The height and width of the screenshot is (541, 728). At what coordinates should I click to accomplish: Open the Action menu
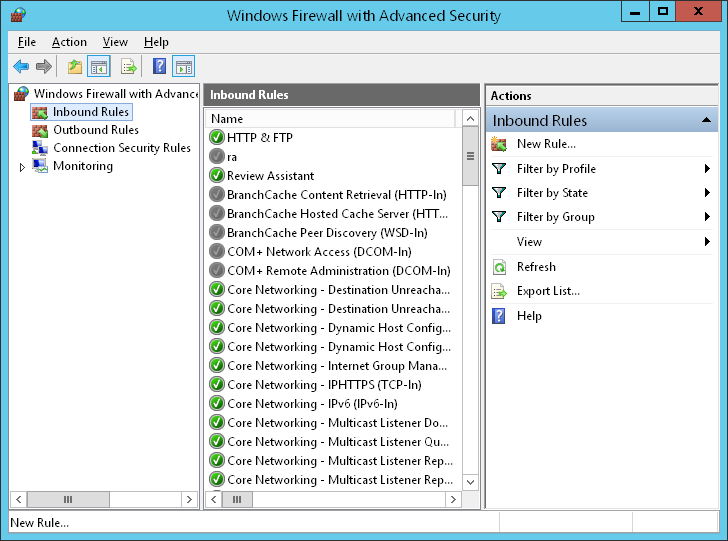pyautogui.click(x=69, y=42)
